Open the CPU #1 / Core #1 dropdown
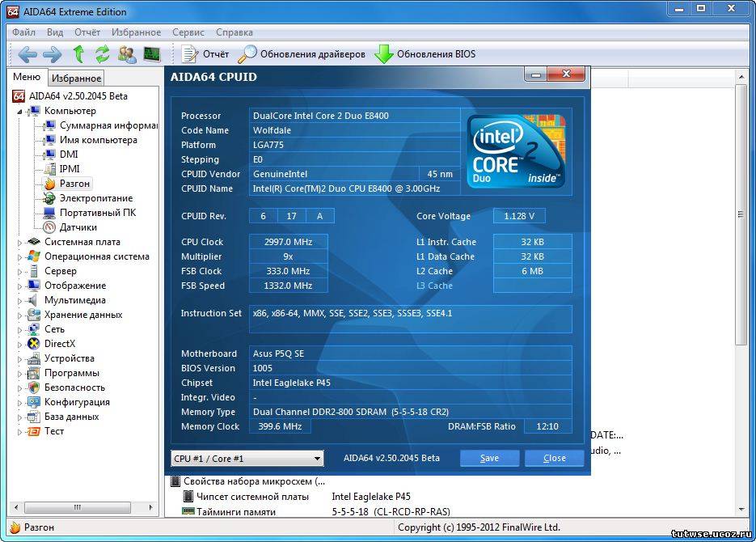Viewport: 756px width, 542px height. [247, 459]
